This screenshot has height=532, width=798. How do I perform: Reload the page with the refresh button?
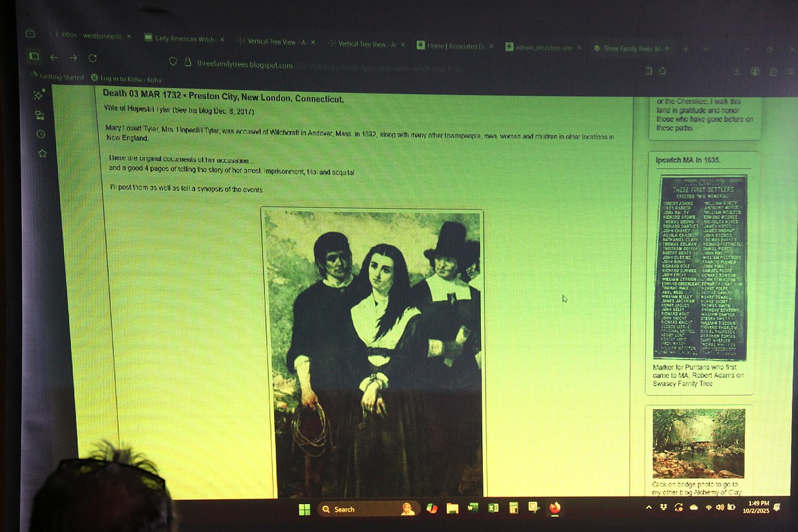coord(93,59)
